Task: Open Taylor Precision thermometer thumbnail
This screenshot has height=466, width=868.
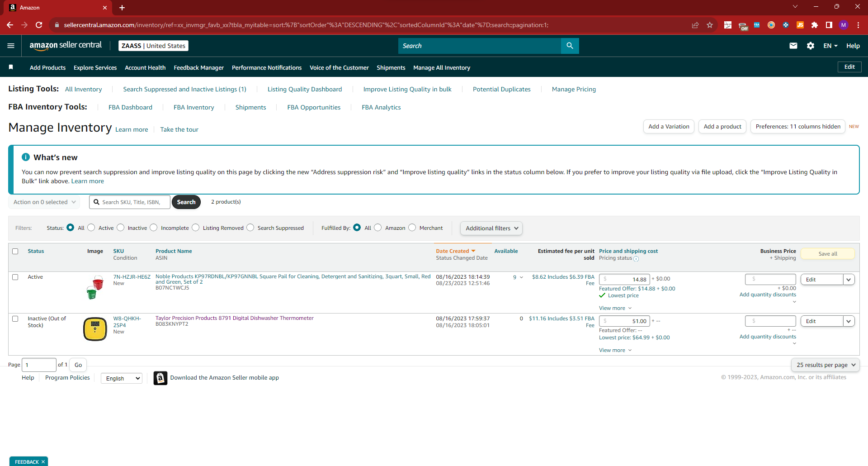Action: [x=95, y=329]
